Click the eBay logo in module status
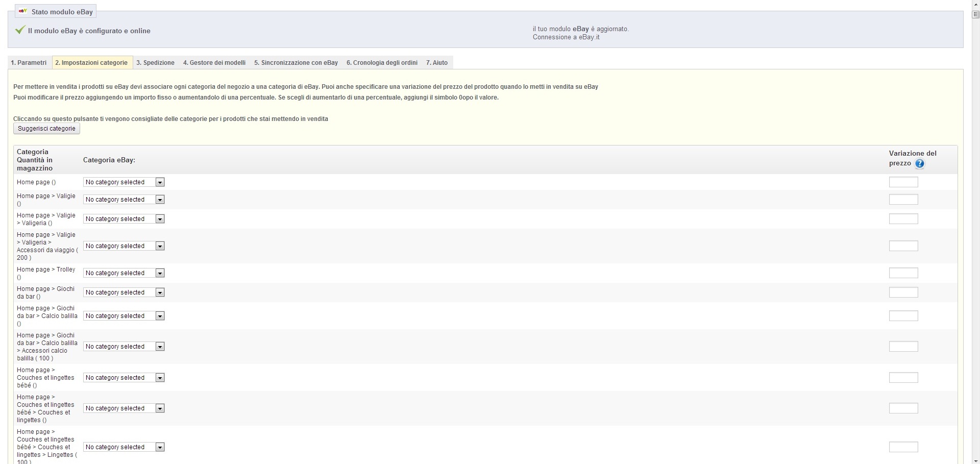 [23, 11]
